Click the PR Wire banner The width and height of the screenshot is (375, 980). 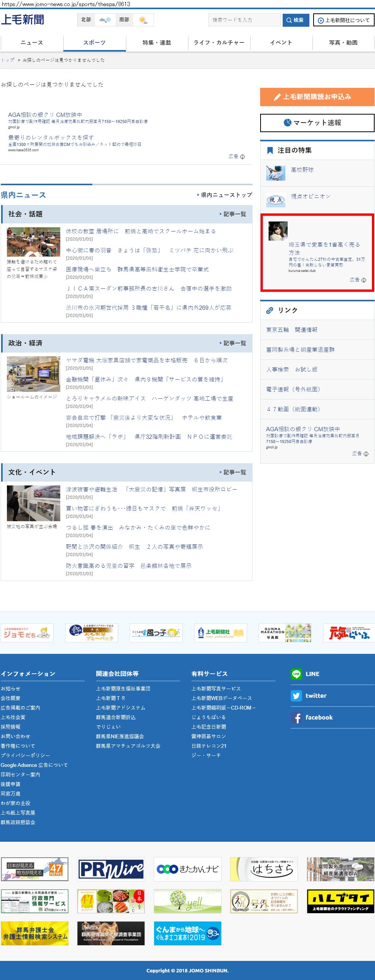[x=111, y=869]
